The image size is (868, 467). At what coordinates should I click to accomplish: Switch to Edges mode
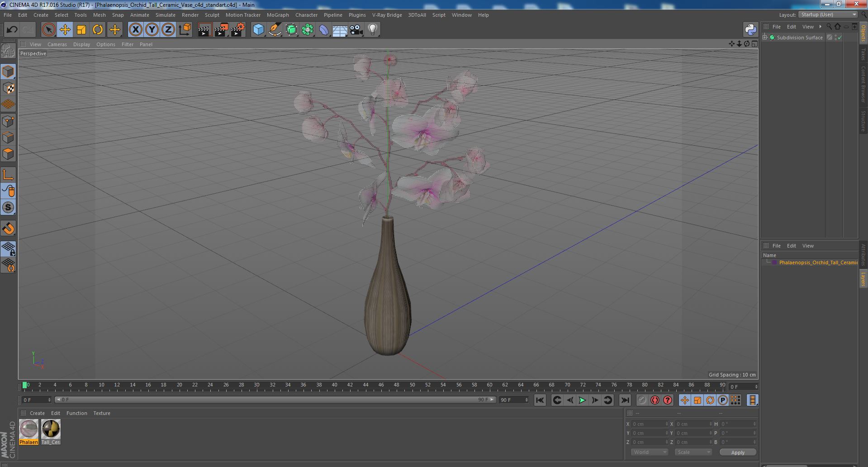[8, 138]
